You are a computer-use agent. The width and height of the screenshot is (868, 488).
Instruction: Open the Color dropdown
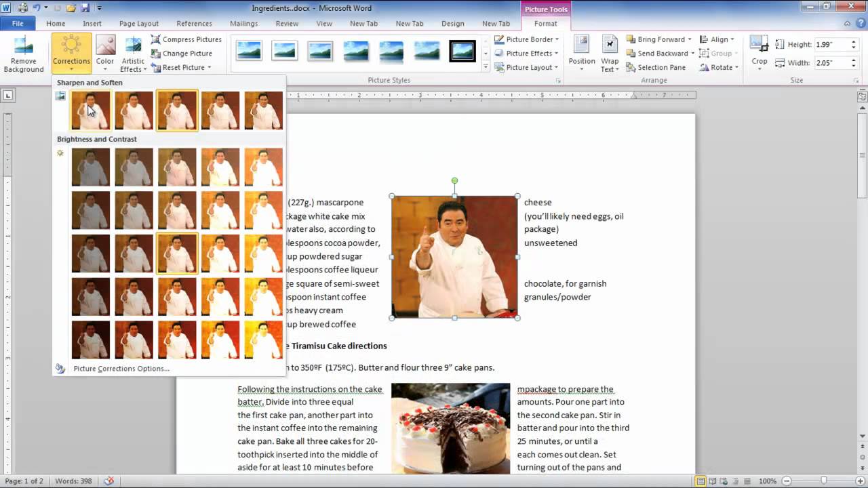point(105,54)
